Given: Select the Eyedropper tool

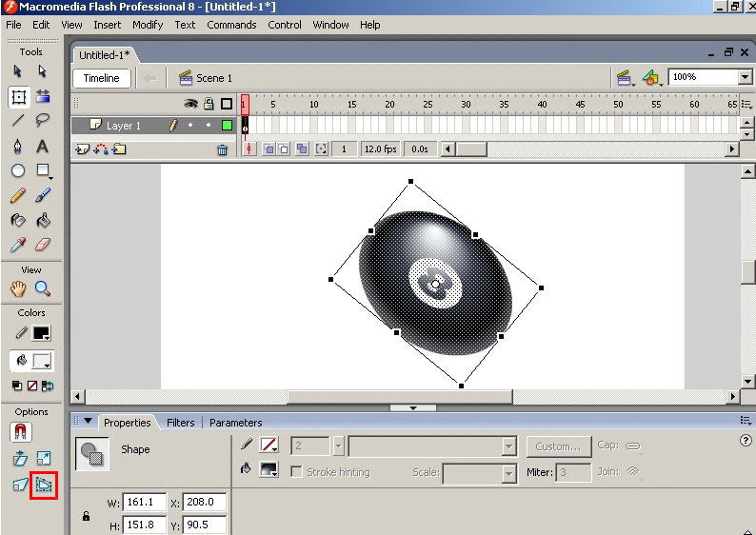Looking at the screenshot, I should point(18,245).
